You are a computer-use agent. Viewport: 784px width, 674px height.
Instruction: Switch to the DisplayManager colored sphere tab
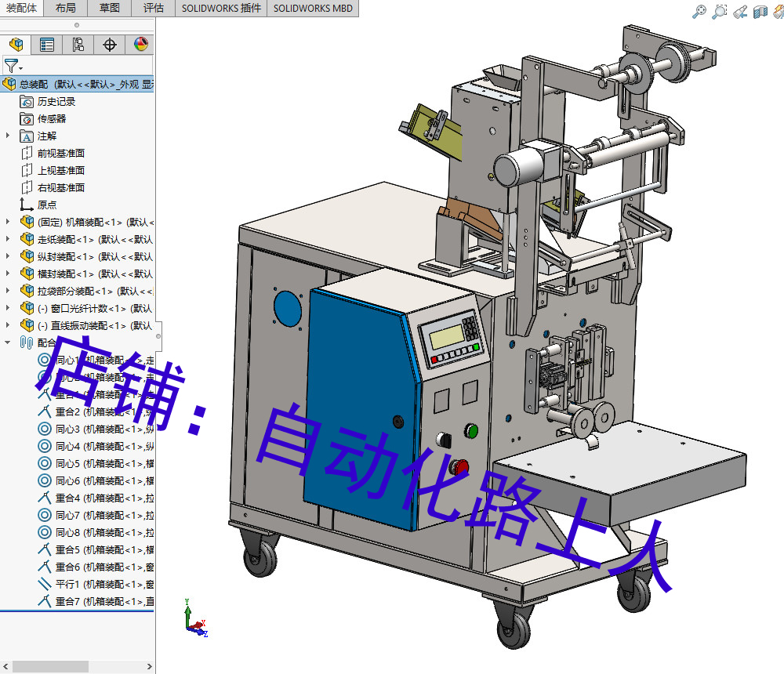coord(139,45)
